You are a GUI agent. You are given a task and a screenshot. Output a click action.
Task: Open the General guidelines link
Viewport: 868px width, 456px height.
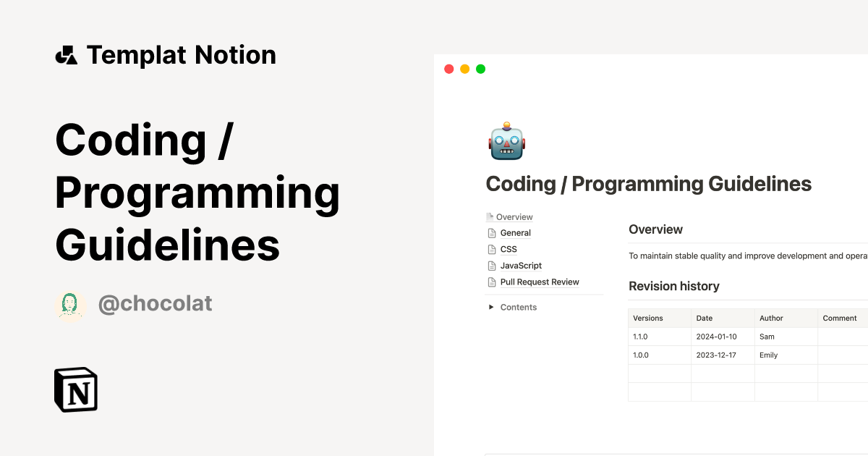(x=515, y=232)
